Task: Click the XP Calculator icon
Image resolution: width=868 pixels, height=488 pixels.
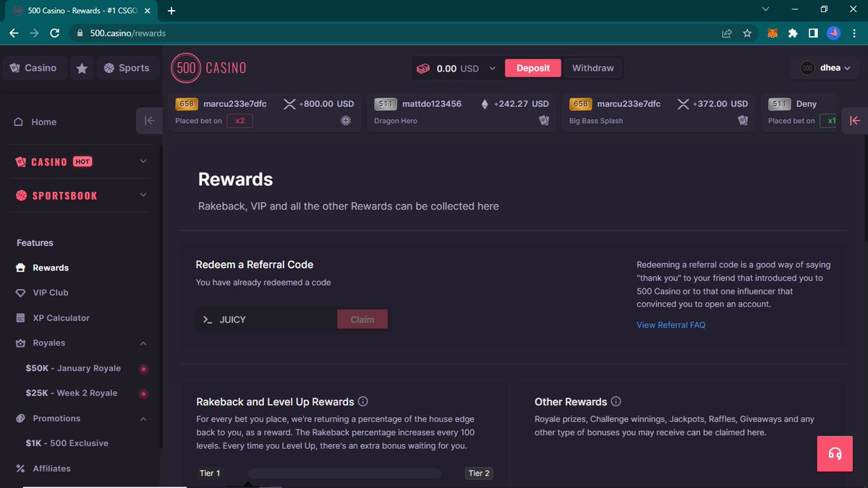Action: pos(20,318)
